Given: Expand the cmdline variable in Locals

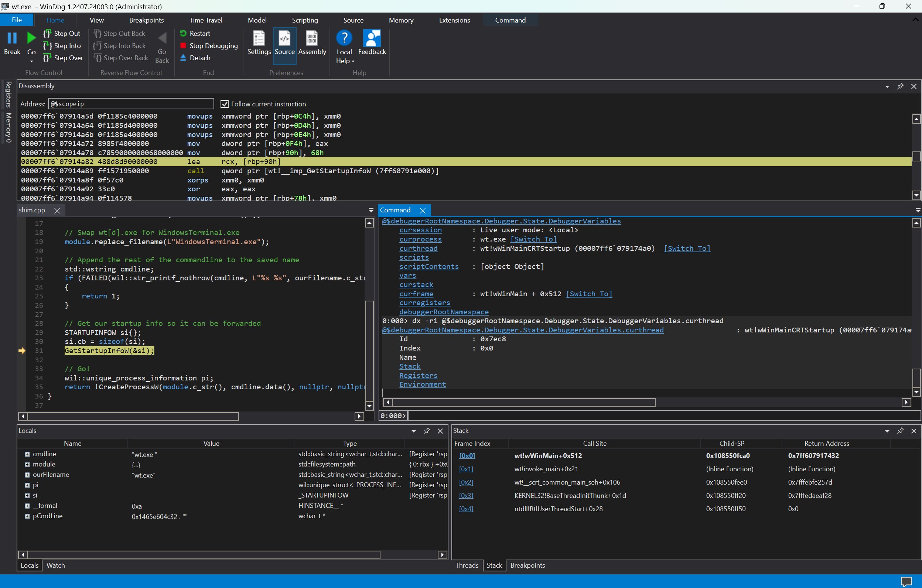Looking at the screenshot, I should 27,454.
